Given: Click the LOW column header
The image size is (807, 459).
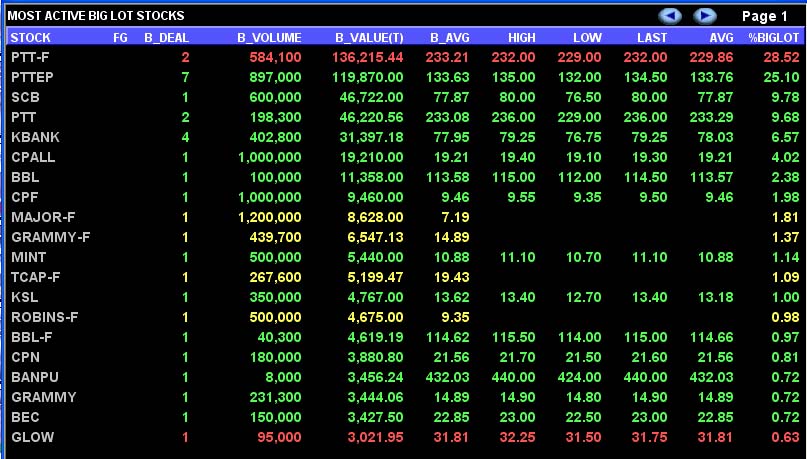Looking at the screenshot, I should pyautogui.click(x=587, y=38).
